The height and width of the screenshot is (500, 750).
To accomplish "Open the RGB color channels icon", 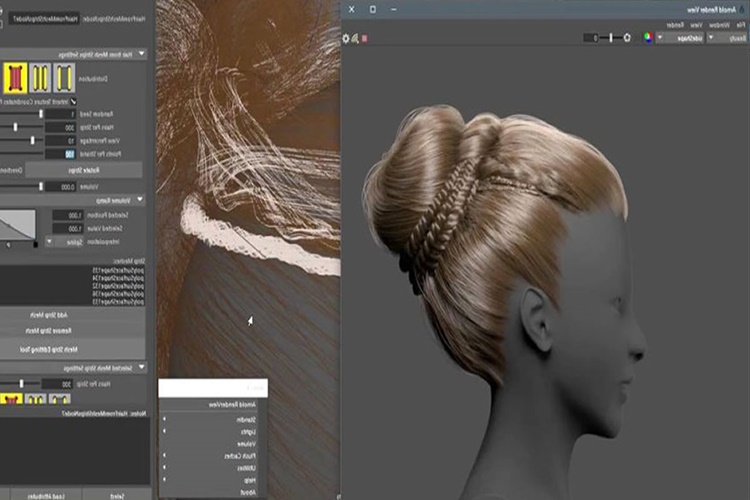I will (x=648, y=37).
